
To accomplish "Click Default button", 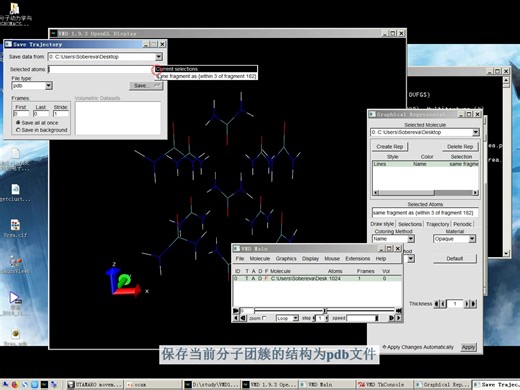I will point(455,258).
